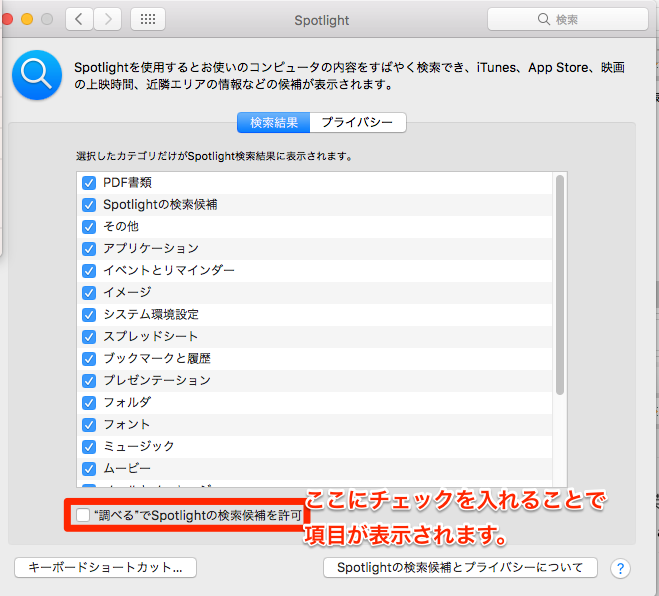
Task: Select the アプリケーション row label
Action: click(151, 248)
